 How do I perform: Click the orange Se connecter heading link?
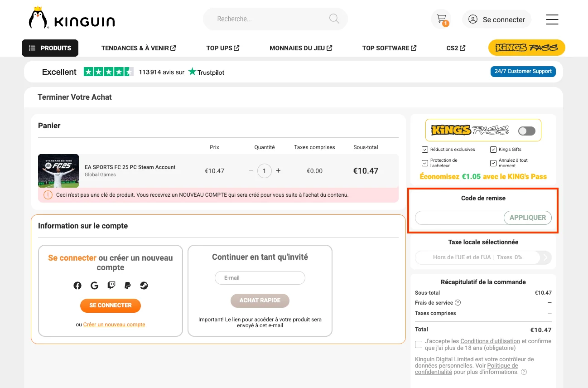point(72,258)
